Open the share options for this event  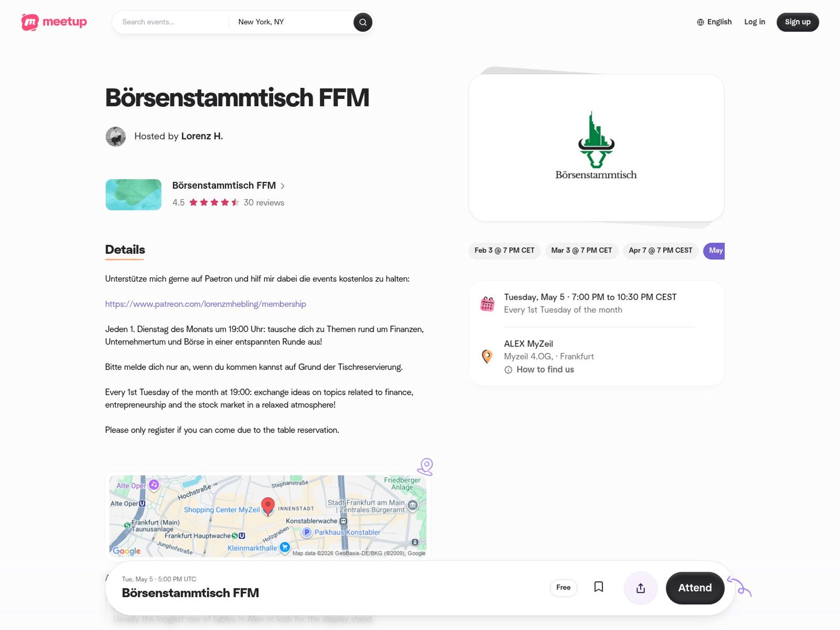640,588
